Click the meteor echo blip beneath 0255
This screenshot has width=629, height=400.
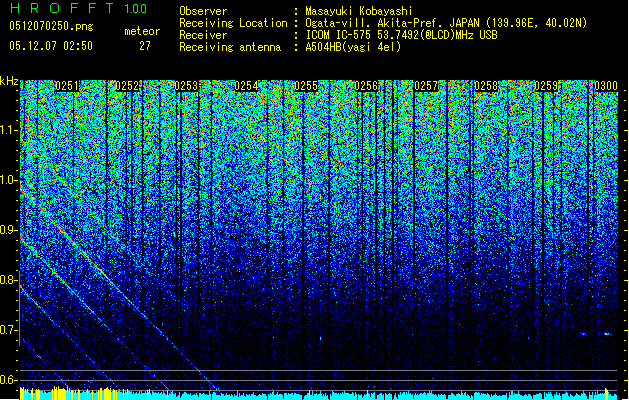pos(321,339)
